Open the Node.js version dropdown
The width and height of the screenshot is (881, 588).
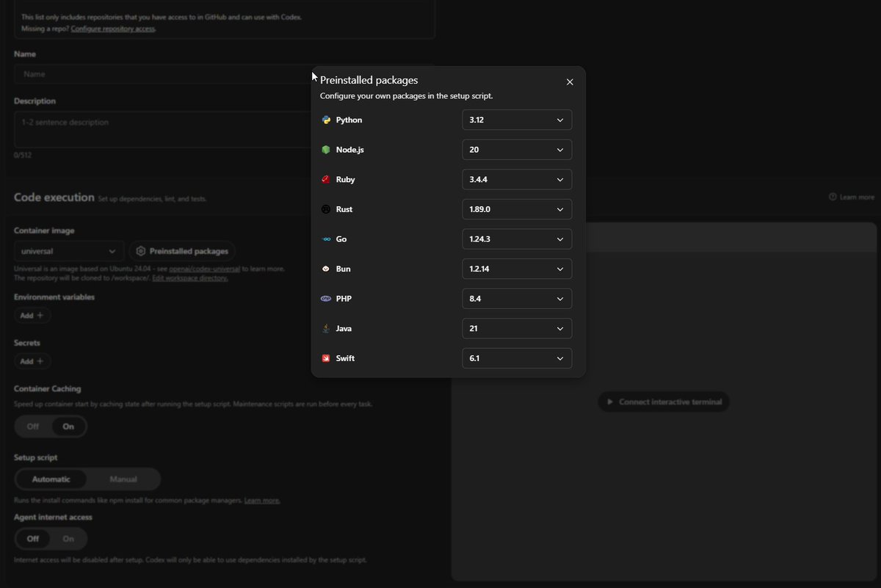point(517,150)
